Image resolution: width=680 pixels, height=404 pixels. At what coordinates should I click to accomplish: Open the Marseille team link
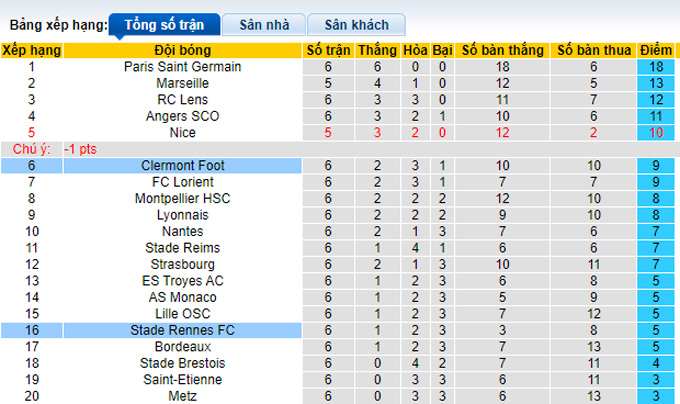[x=182, y=83]
